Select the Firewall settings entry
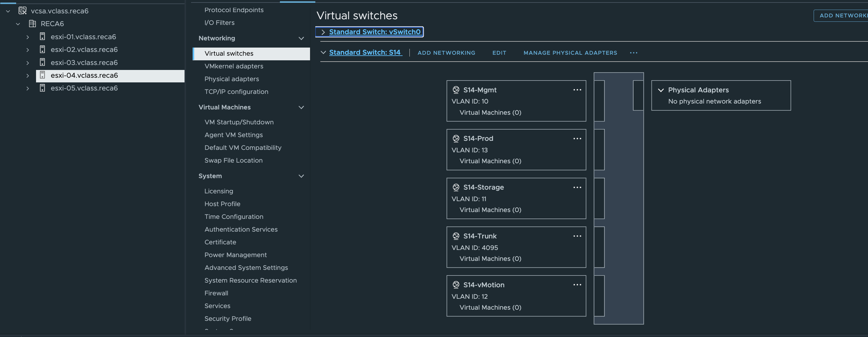Image resolution: width=868 pixels, height=337 pixels. pos(216,293)
